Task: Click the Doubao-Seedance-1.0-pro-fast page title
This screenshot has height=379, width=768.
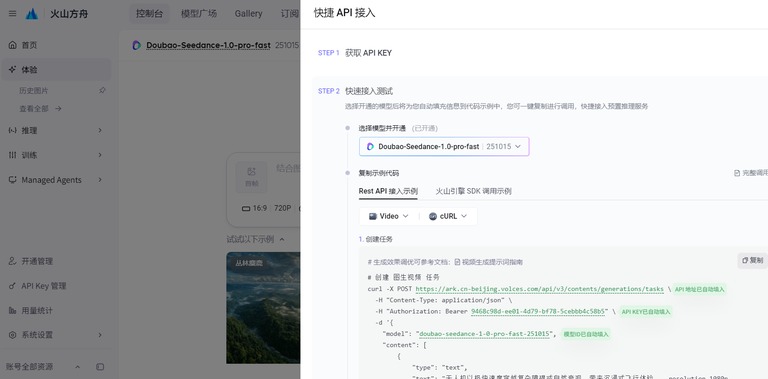Action: (208, 45)
